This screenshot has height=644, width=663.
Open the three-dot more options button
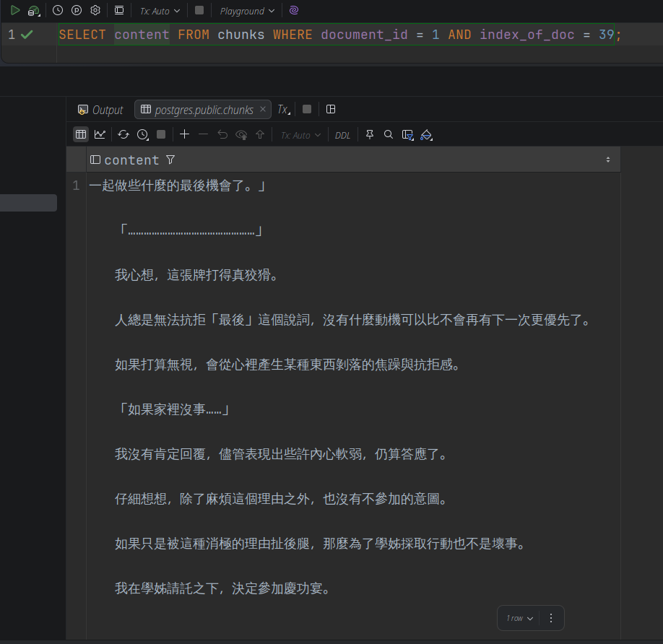551,618
